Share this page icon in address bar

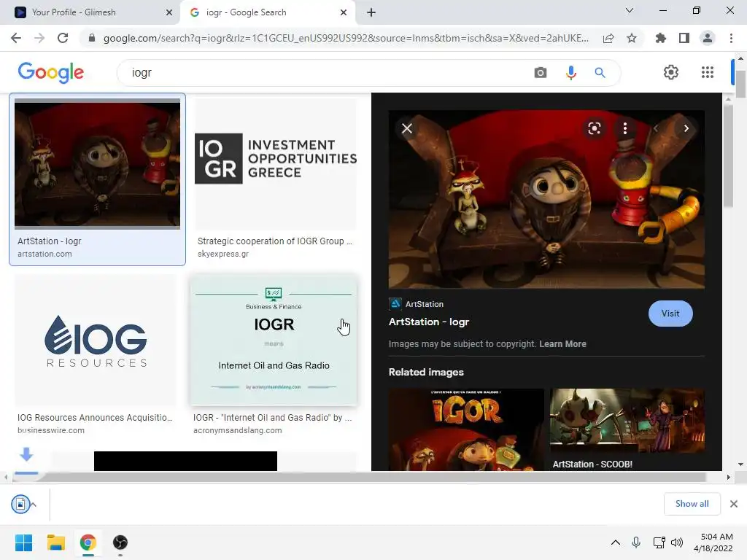pyautogui.click(x=608, y=38)
